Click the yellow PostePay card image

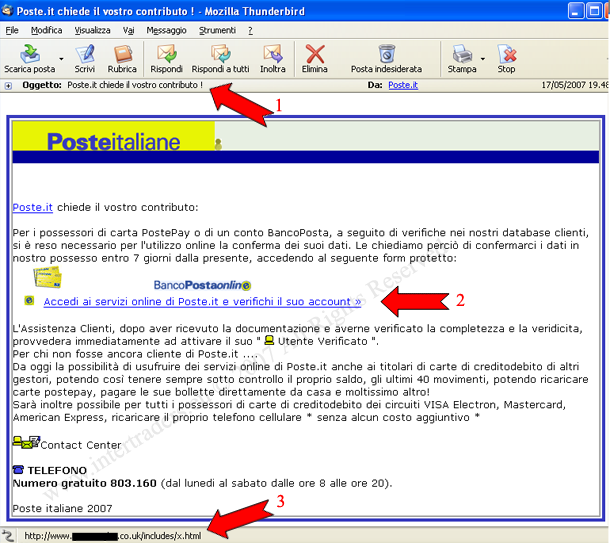(47, 277)
